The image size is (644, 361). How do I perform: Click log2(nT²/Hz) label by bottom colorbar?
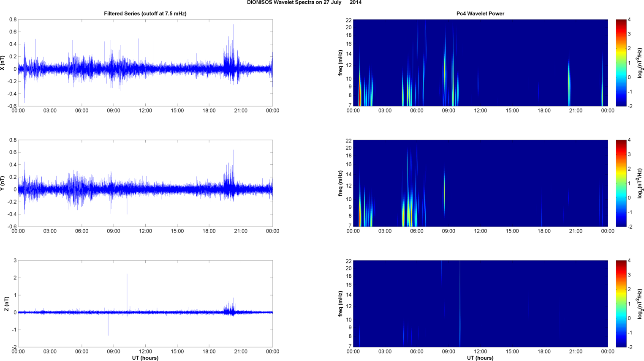point(641,304)
